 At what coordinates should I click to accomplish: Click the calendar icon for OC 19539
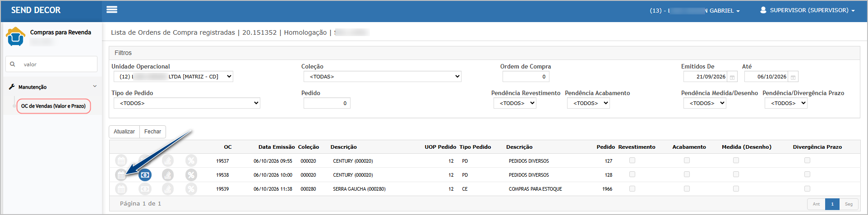tap(121, 189)
